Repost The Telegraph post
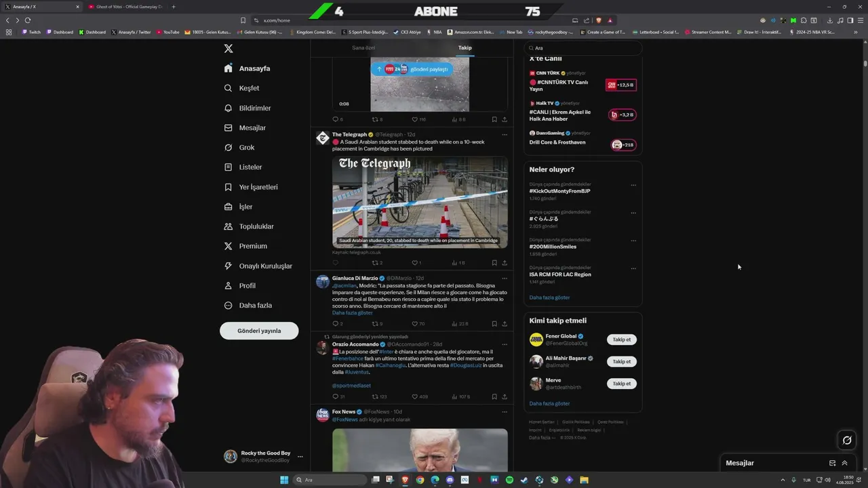Screen dimensions: 868x488 tap(377, 262)
